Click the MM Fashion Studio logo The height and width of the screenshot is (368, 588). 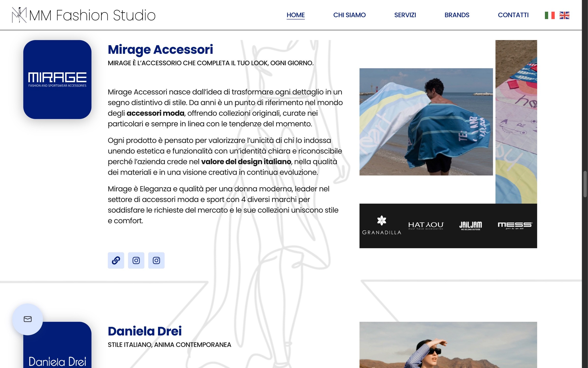(x=84, y=15)
